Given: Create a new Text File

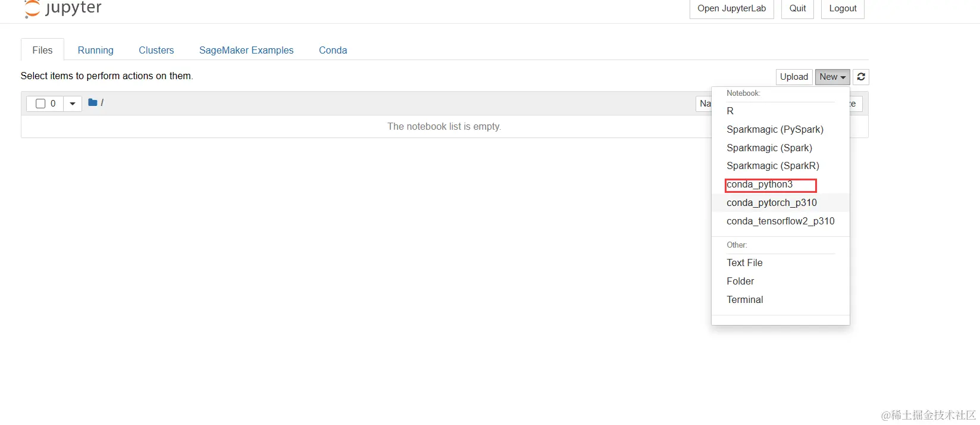Looking at the screenshot, I should (781, 263).
